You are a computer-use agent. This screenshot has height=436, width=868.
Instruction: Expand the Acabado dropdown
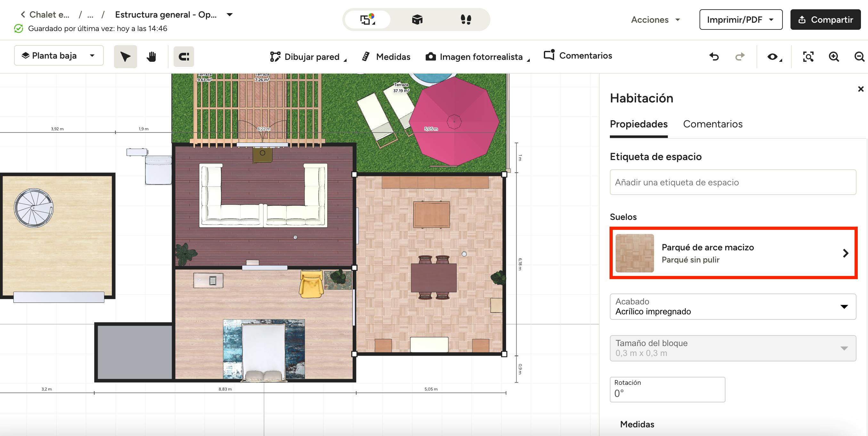pos(733,306)
